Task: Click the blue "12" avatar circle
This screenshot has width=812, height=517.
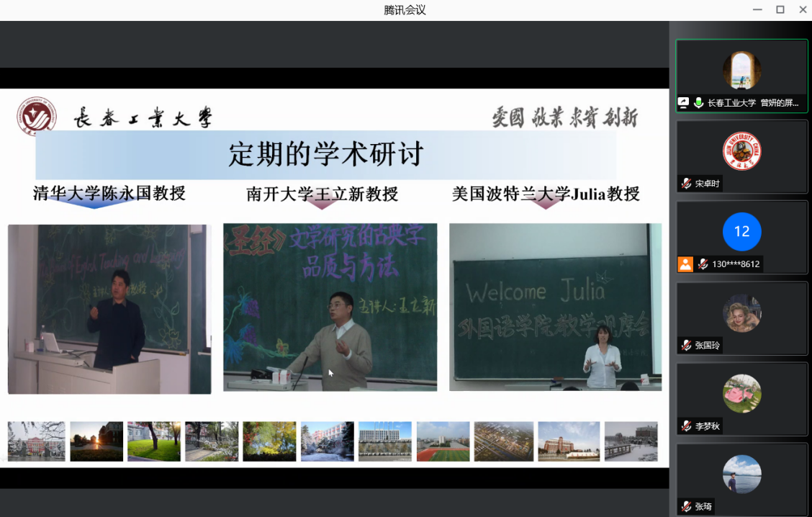Action: tap(741, 232)
